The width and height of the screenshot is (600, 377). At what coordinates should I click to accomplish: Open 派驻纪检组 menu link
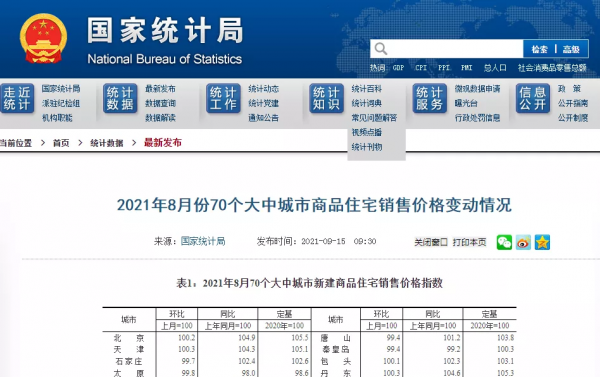[61, 103]
